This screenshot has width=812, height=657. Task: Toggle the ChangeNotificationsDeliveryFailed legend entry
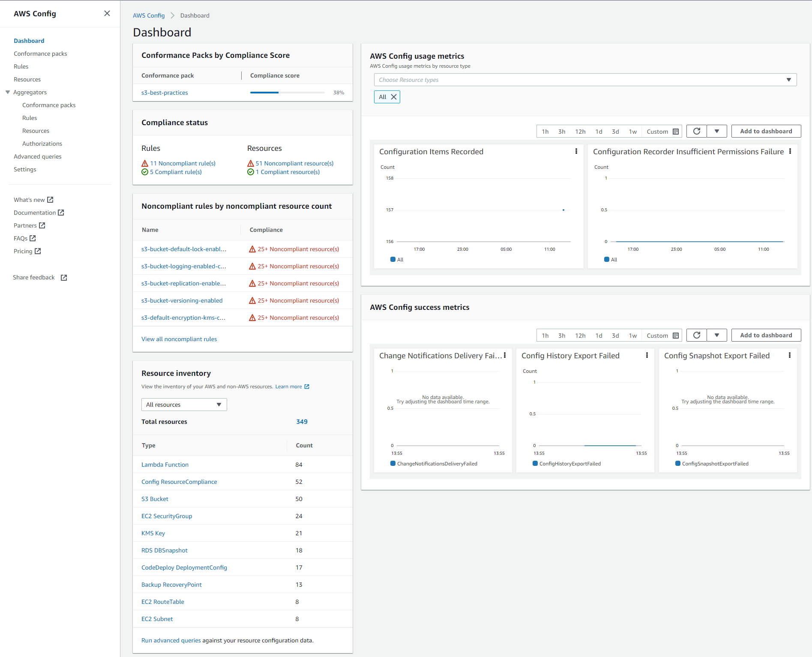point(434,463)
